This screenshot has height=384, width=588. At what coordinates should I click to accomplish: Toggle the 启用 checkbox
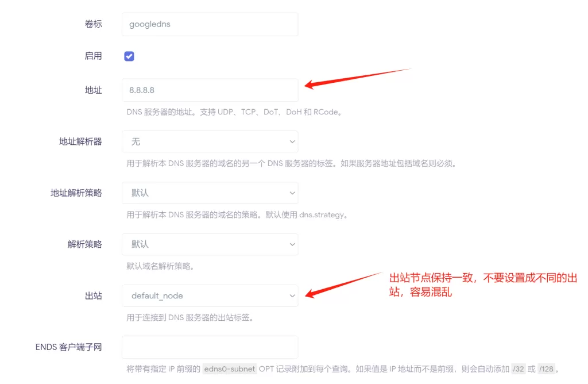pyautogui.click(x=129, y=56)
